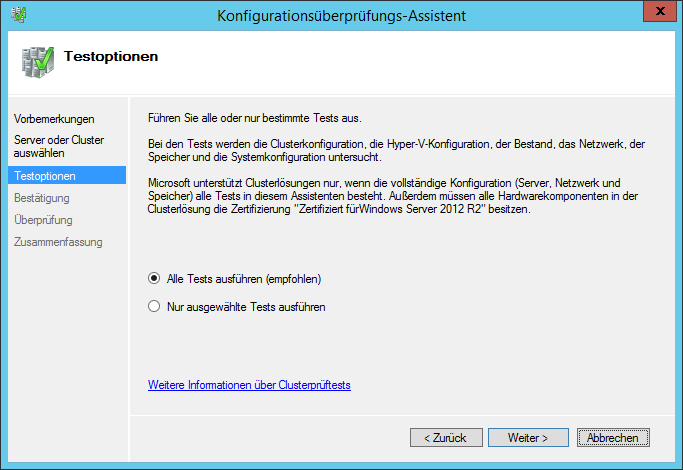Click the Weiter button
This screenshot has height=470, width=683.
coord(528,437)
